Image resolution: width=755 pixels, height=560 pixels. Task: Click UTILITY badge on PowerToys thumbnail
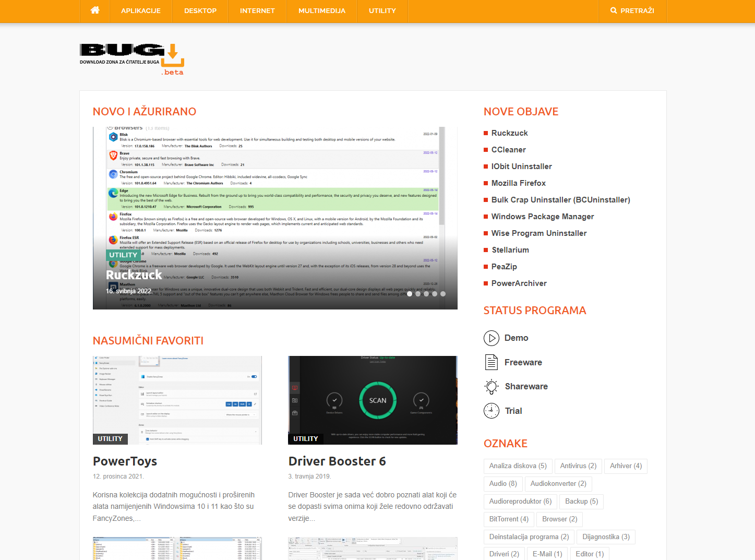[110, 439]
